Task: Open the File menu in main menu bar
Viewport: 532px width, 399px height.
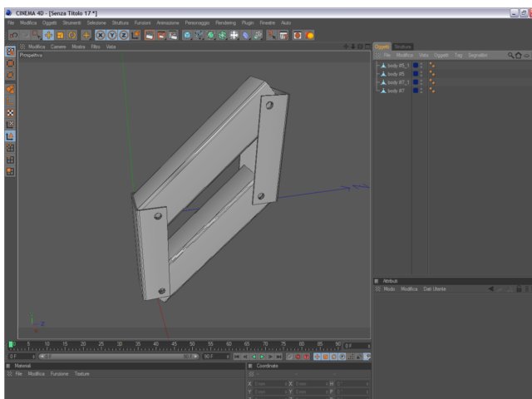Action: [11, 22]
